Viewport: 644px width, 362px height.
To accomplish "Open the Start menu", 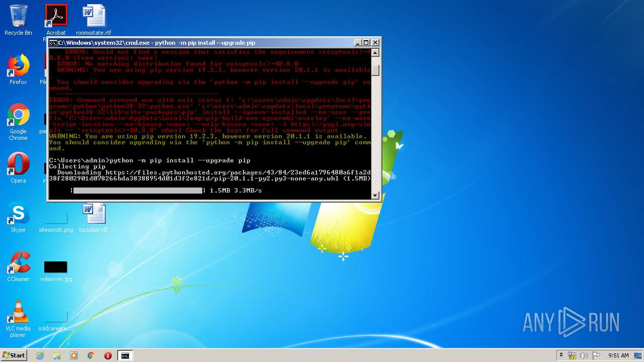I will [14, 355].
